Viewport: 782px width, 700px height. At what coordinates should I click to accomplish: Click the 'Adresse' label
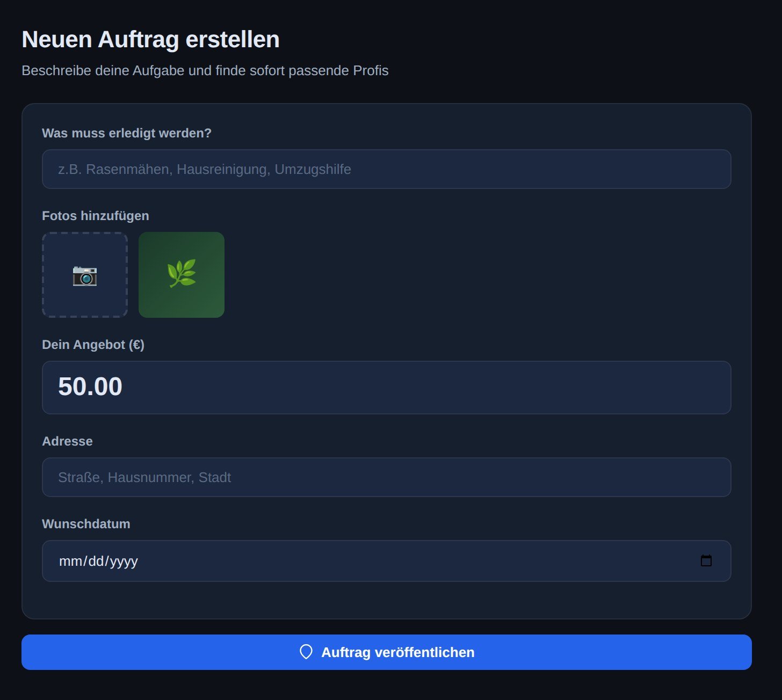(x=68, y=441)
